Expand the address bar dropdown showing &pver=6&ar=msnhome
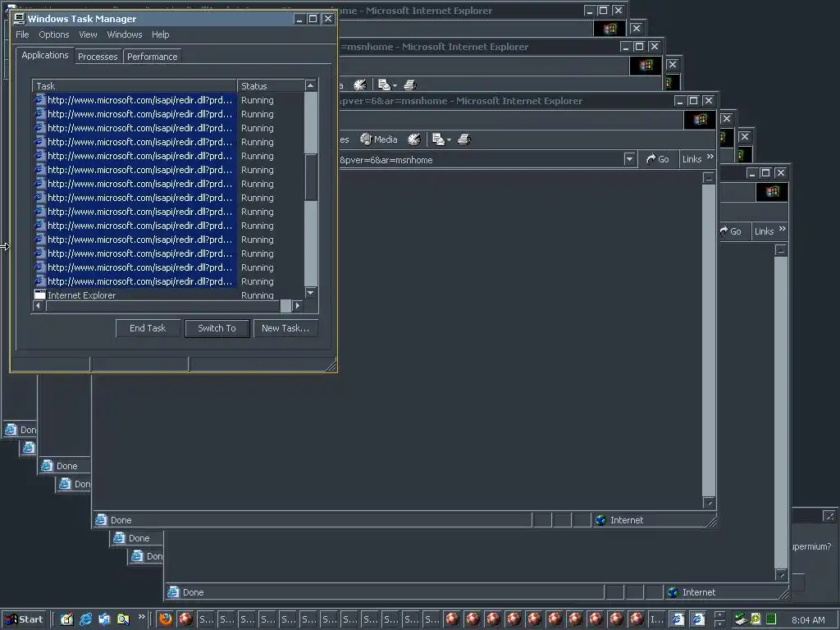 coord(629,159)
